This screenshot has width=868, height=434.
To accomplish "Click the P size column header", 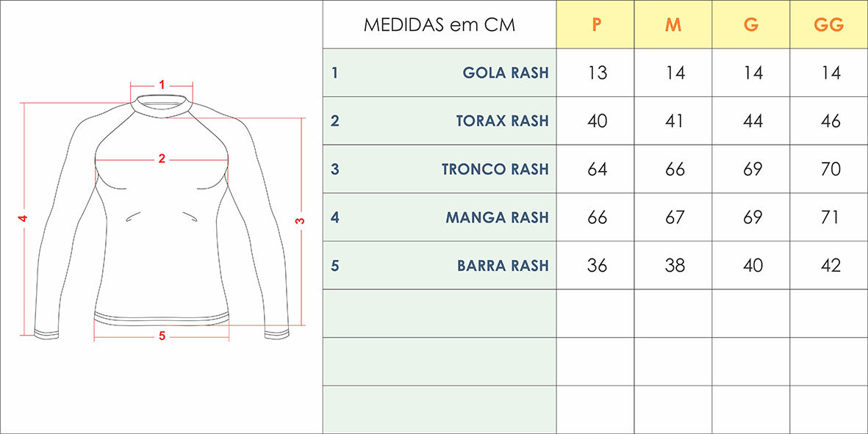I will 597,25.
